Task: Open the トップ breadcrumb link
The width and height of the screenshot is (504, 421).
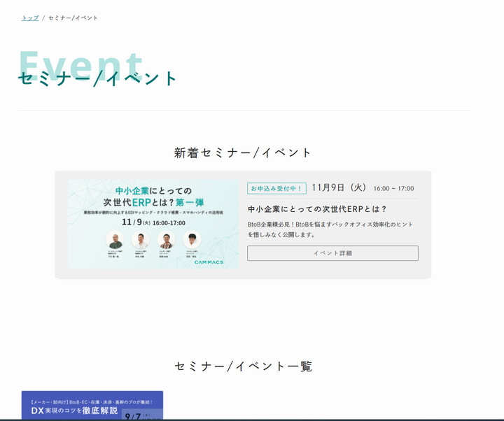Action: pos(30,18)
